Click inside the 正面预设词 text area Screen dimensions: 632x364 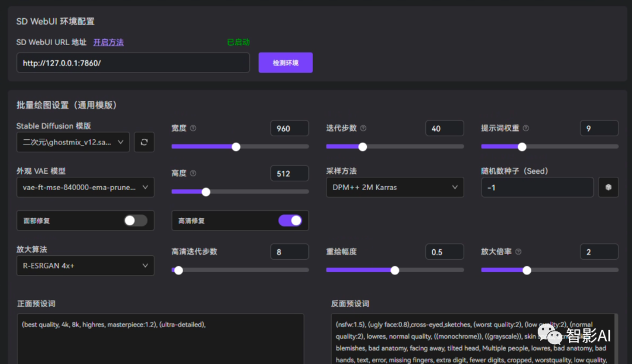coord(160,339)
